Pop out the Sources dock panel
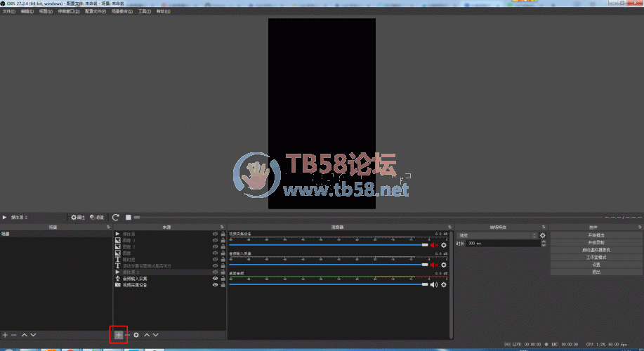Viewport: 644px width, 351px height. [x=222, y=227]
